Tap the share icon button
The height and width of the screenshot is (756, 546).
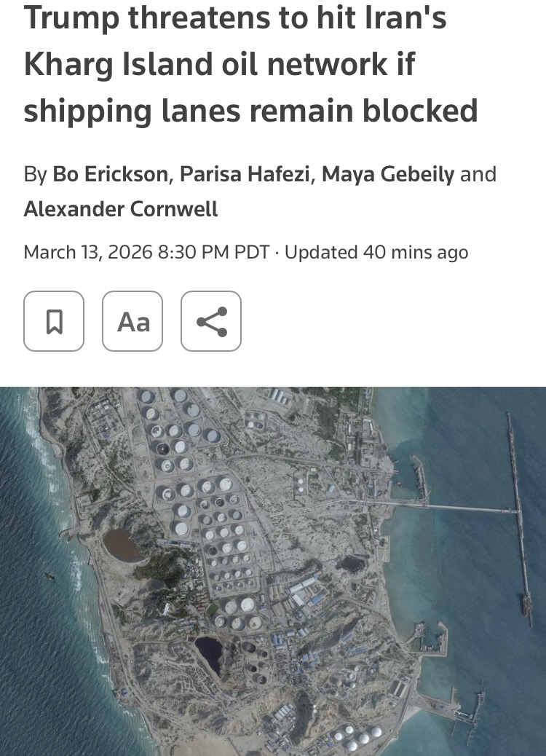click(x=211, y=321)
